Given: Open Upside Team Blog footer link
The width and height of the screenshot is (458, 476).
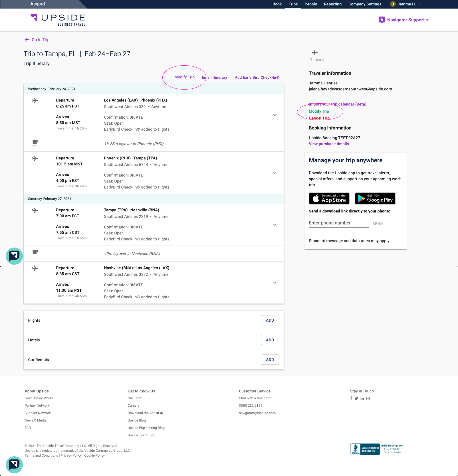Looking at the screenshot, I should tap(141, 435).
